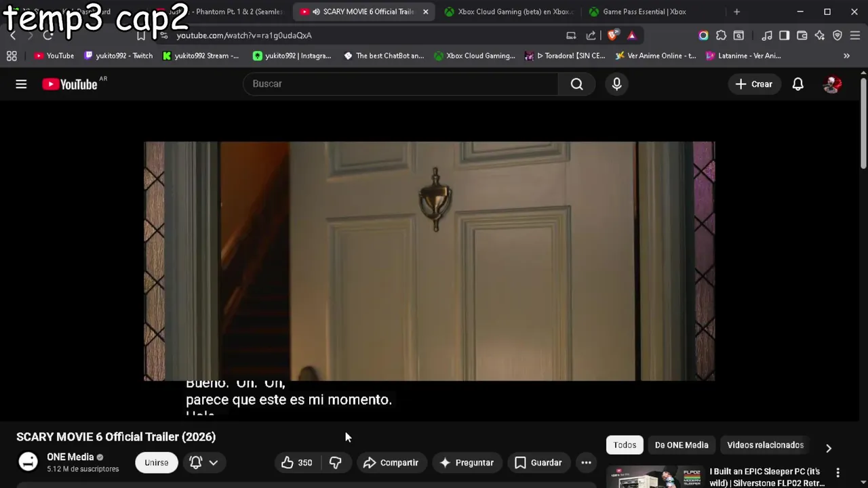Open a new browser tab

coord(736,12)
